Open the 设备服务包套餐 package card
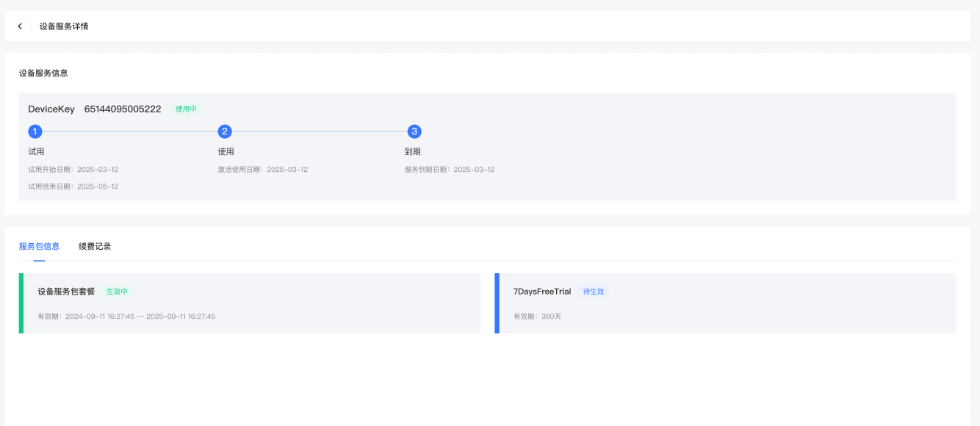Screen dimensions: 980x426 pos(250,303)
